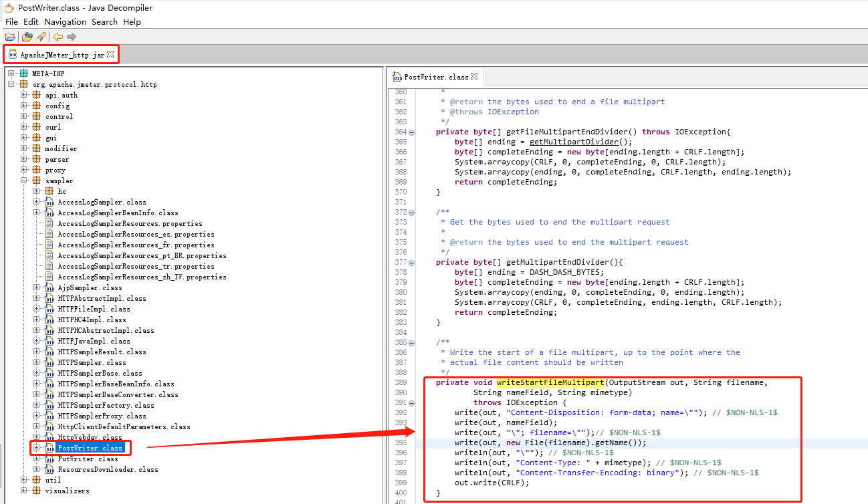Expand the config package node
The width and height of the screenshot is (868, 504).
tap(24, 106)
